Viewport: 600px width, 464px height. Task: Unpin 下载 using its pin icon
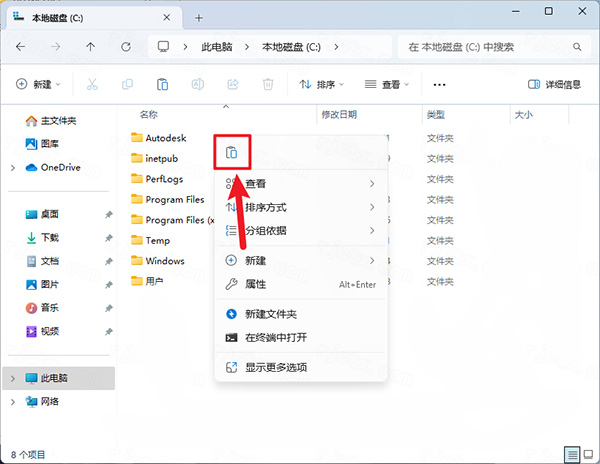click(109, 238)
